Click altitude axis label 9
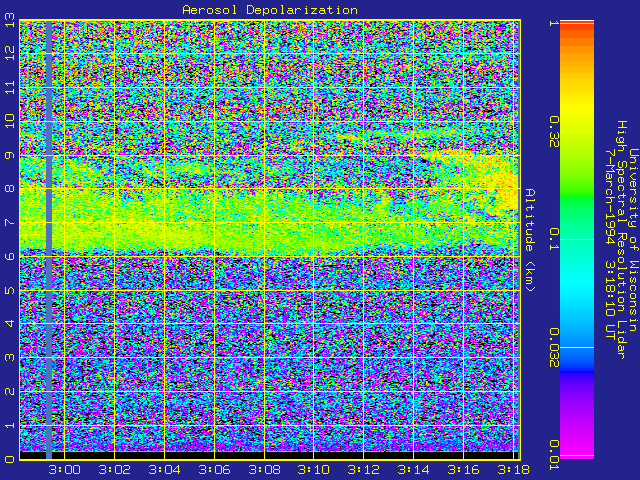The image size is (640, 480). (x=10, y=155)
